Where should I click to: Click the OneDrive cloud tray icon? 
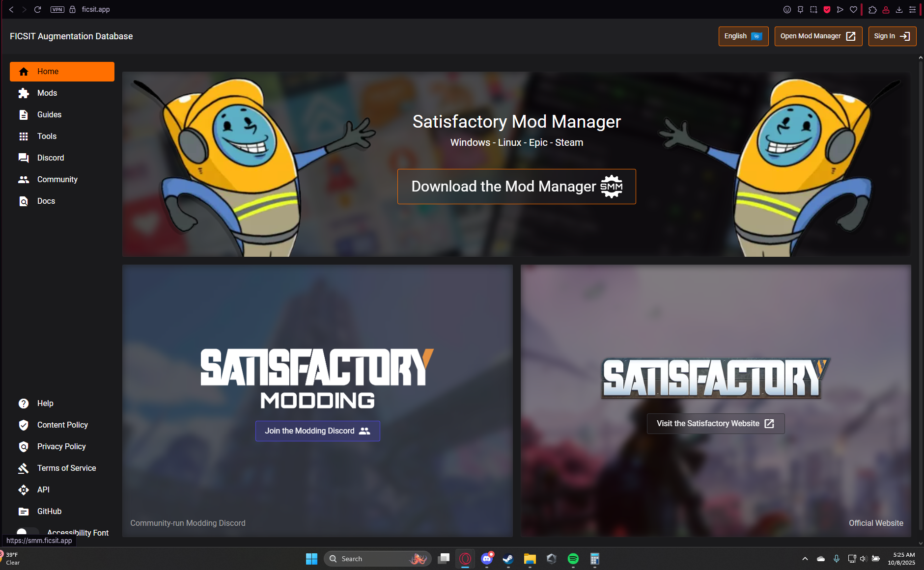[821, 559]
